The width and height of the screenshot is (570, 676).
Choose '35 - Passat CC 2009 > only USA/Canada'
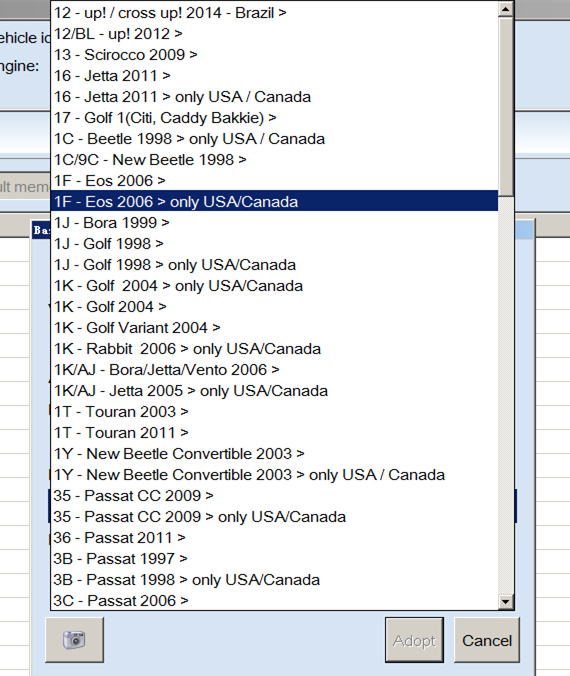click(274, 517)
